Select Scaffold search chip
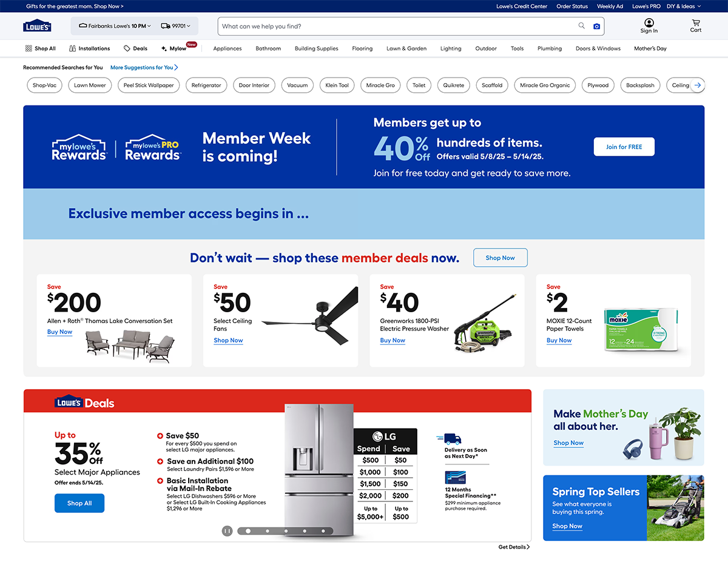728x562 pixels. click(492, 85)
